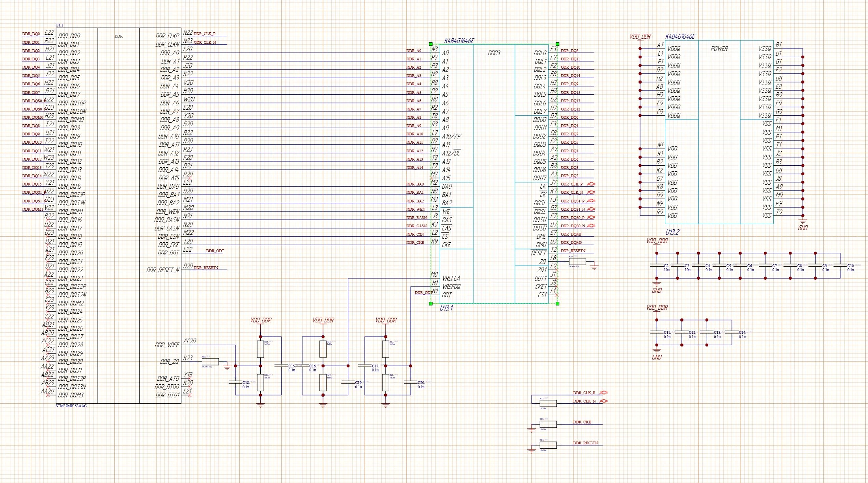Screen dimensions: 868x483
Task: Select resistor R17 symbol
Action: (386, 349)
